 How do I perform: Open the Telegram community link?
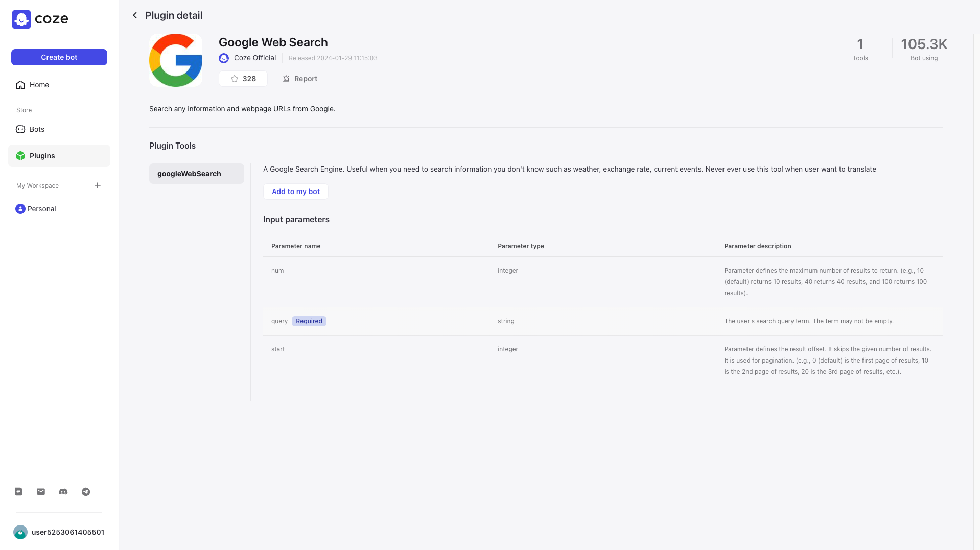(85, 492)
